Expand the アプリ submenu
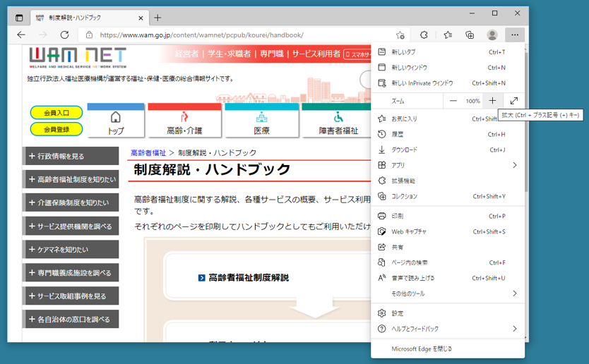 click(x=447, y=165)
